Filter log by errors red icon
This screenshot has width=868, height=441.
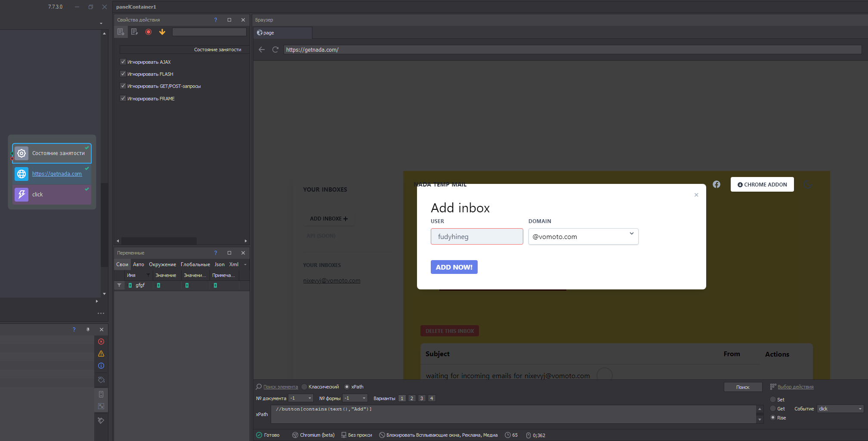(x=101, y=342)
